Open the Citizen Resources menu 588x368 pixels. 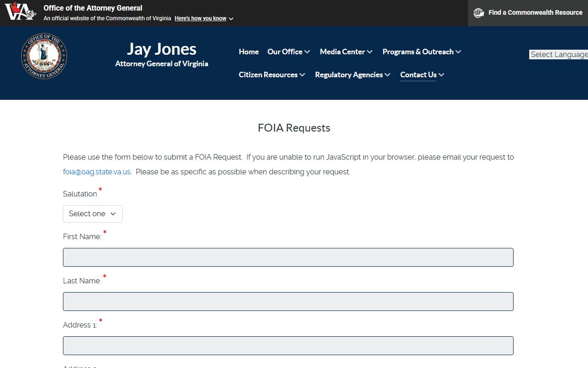pos(268,75)
